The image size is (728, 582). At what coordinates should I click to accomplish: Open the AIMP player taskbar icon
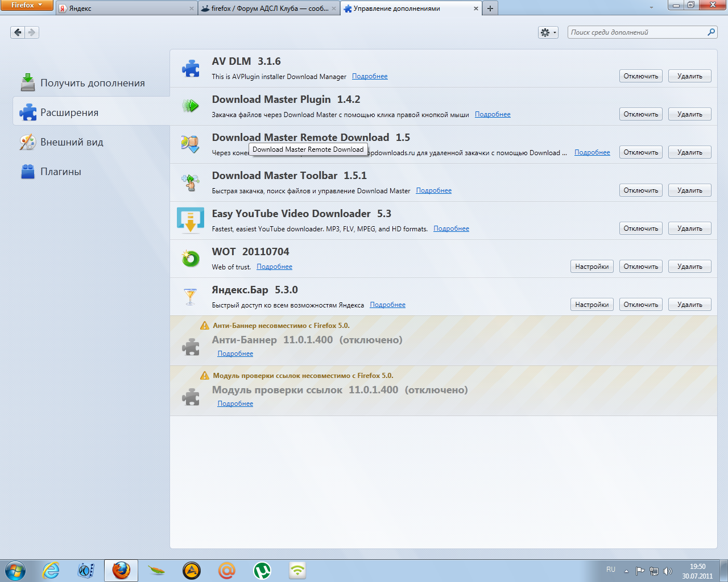click(192, 570)
